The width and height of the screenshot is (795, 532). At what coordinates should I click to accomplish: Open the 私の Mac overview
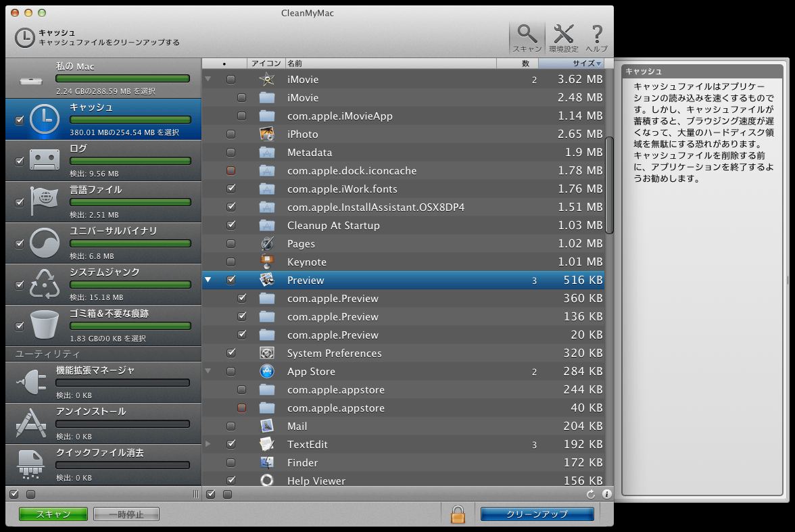[103, 78]
